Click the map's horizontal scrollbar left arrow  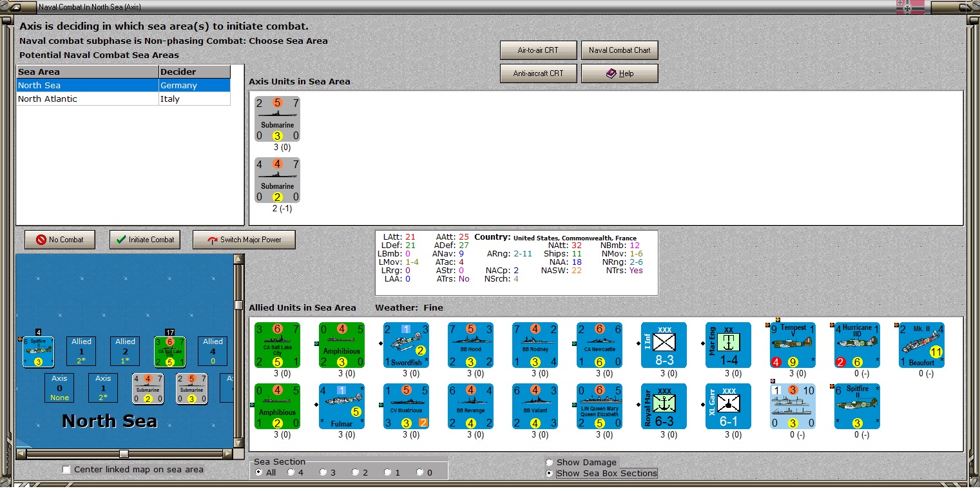click(21, 454)
